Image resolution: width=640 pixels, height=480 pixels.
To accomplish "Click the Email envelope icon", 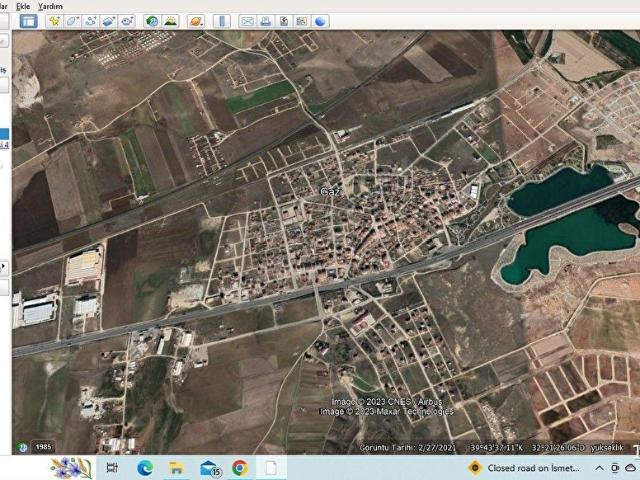I will (247, 21).
